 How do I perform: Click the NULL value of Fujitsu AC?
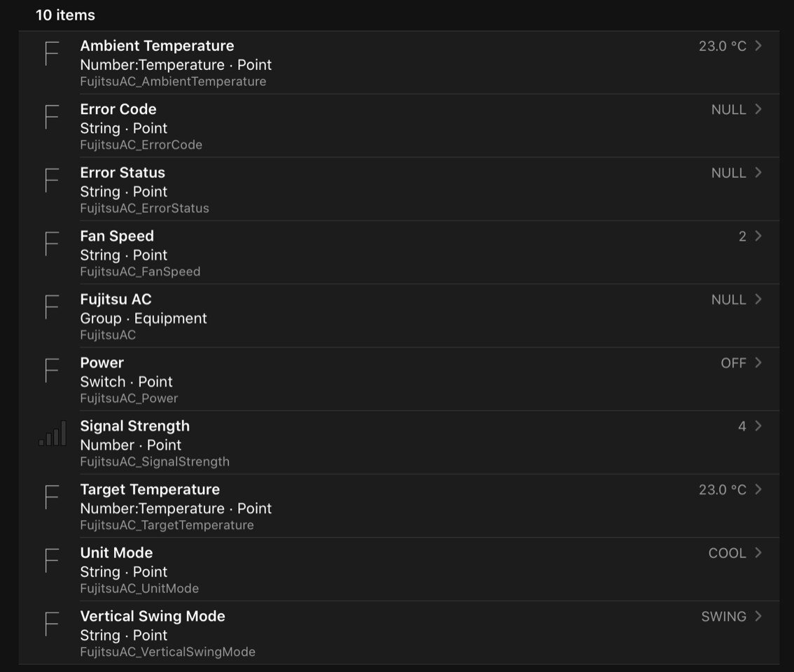tap(729, 300)
